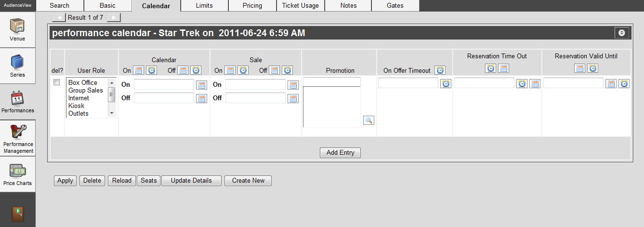This screenshot has height=227, width=644.
Task: Open Price Charts in sidebar
Action: 17,174
